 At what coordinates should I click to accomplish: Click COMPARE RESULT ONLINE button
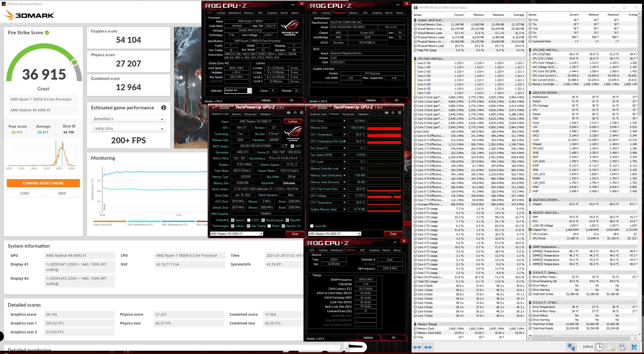pyautogui.click(x=43, y=183)
